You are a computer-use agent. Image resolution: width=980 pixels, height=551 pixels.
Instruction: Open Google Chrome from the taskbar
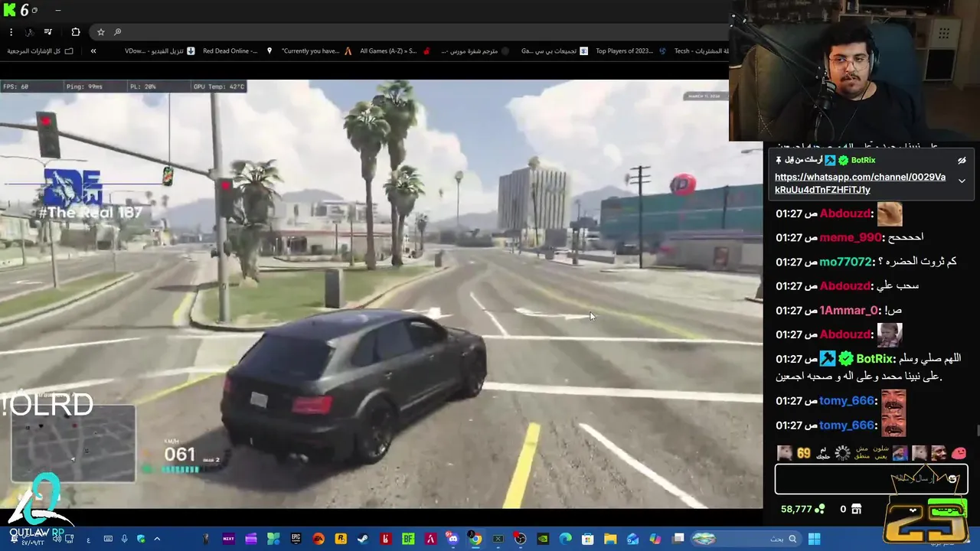(475, 539)
